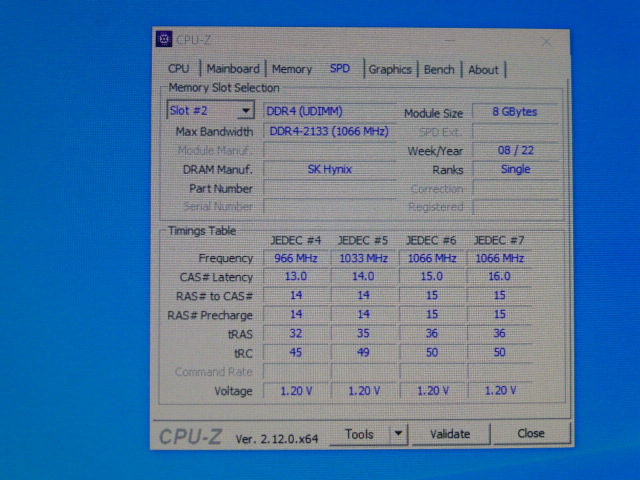The image size is (640, 480).
Task: Click the SK Hynix DRAM manufacturer value
Action: (329, 169)
